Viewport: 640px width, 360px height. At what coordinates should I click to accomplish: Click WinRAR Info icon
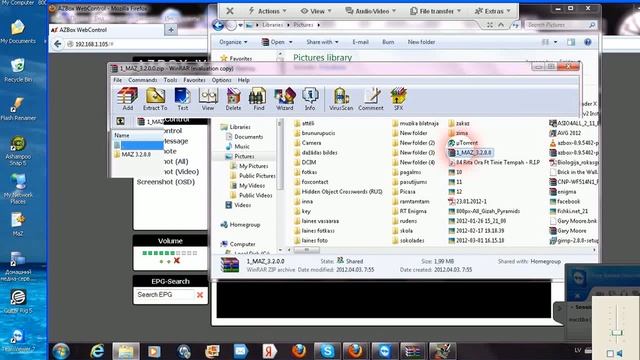click(310, 98)
